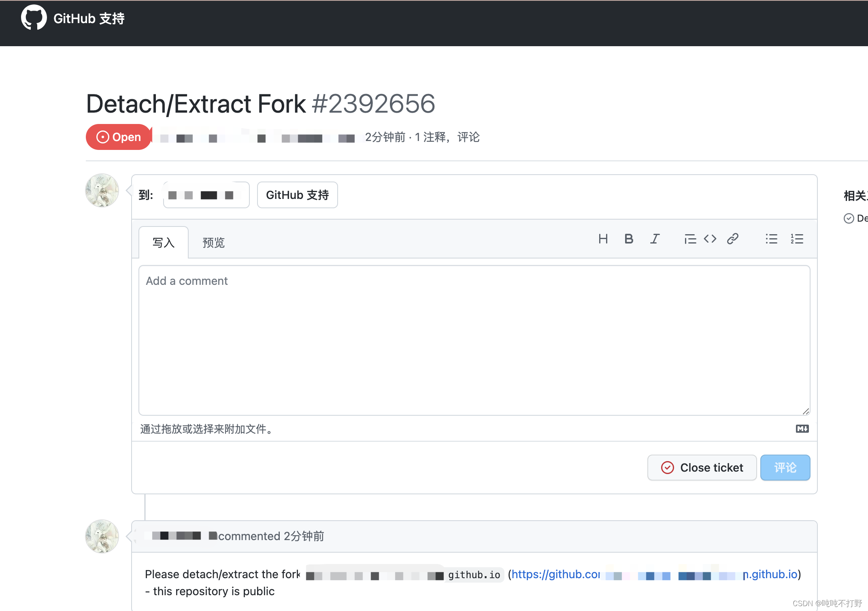868x611 pixels.
Task: Insert a numbered list icon
Action: pyautogui.click(x=797, y=239)
